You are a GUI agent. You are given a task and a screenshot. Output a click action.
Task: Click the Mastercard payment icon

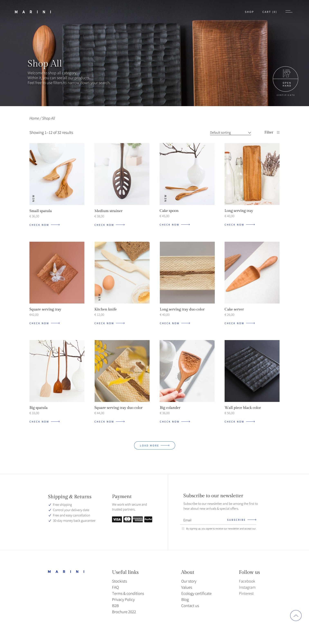pyautogui.click(x=127, y=519)
